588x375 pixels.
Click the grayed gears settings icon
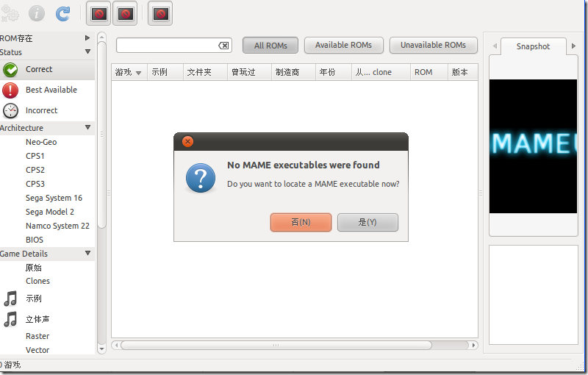tap(10, 14)
